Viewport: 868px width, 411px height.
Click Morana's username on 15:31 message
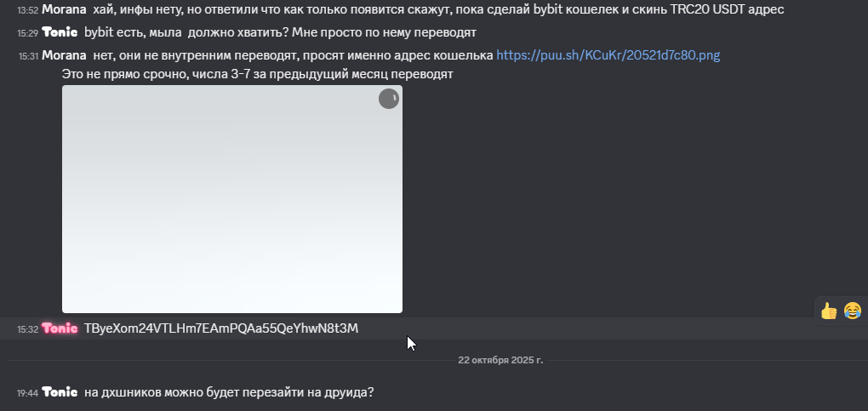click(64, 55)
